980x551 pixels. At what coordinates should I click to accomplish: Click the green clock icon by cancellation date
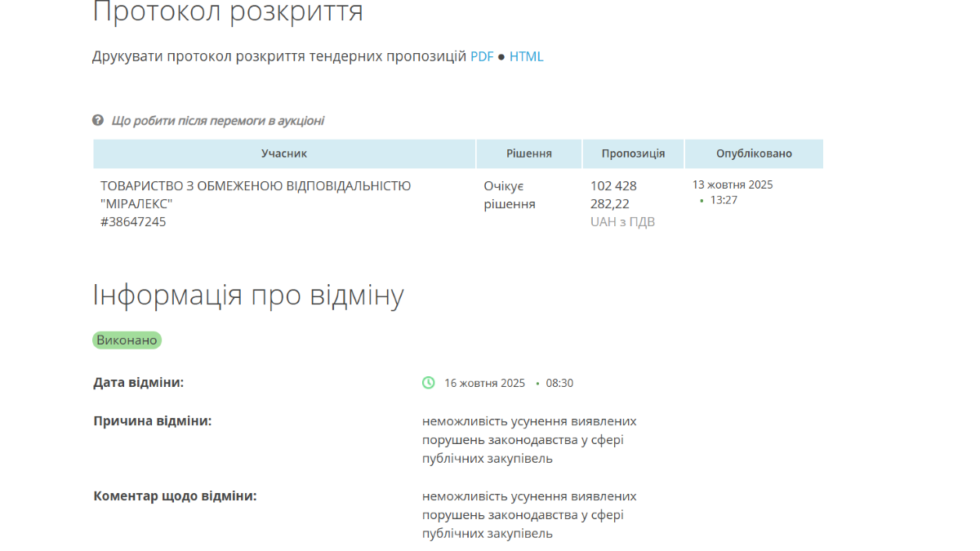[428, 383]
